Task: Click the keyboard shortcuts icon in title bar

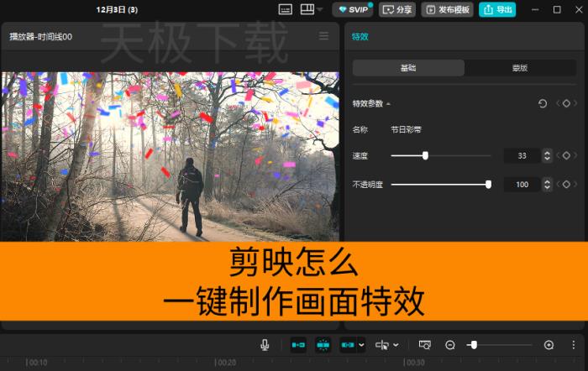Action: coord(286,10)
